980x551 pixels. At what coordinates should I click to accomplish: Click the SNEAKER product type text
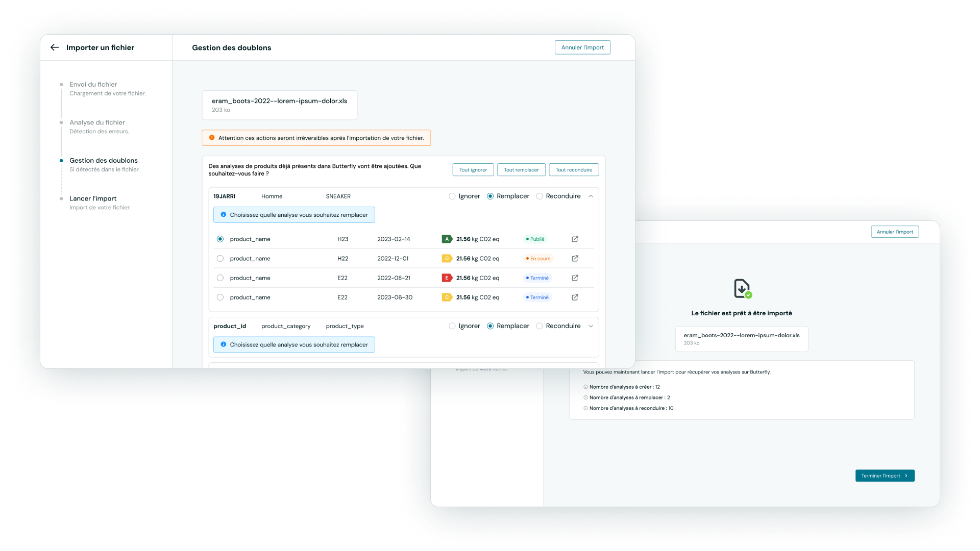coord(338,196)
